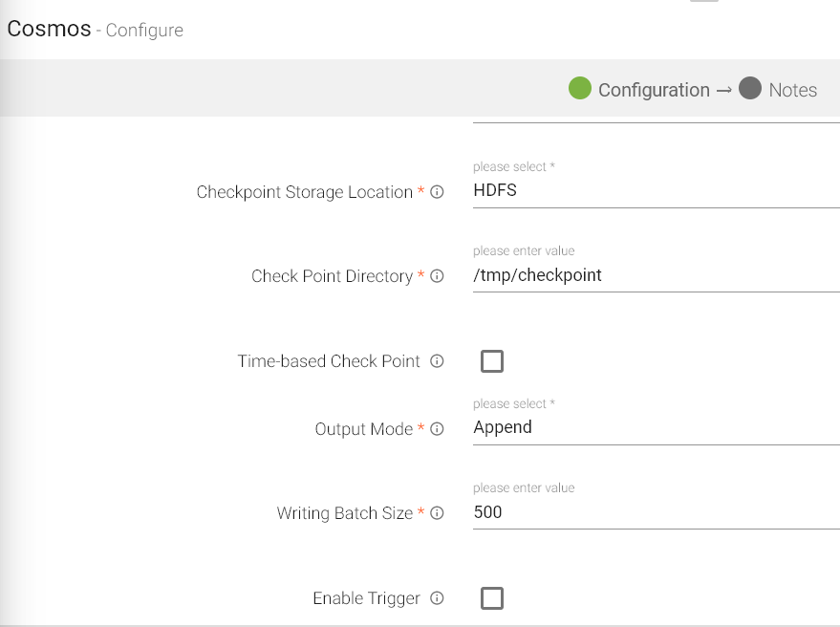Screen dimensions: 840x627
Task: Click the Output Mode info icon
Action: (x=437, y=429)
